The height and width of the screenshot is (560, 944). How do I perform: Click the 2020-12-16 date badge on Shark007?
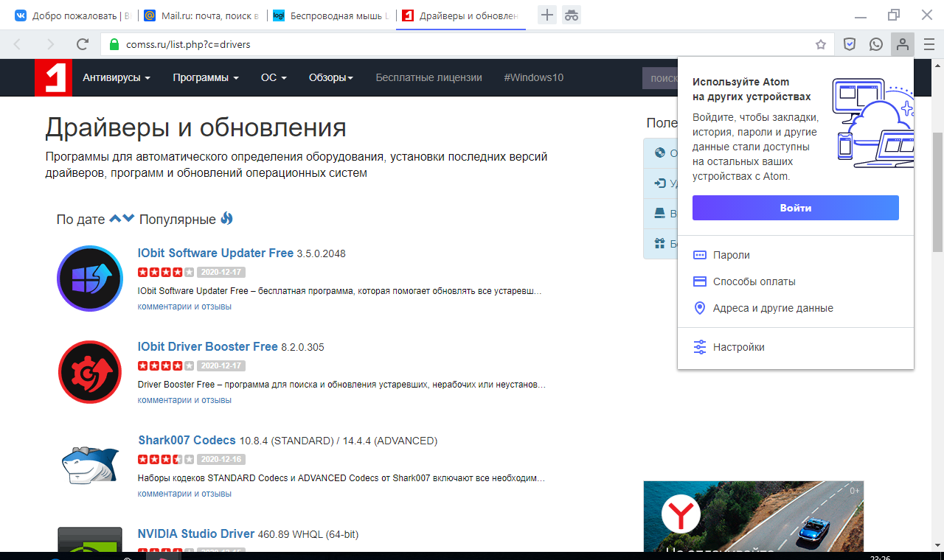coord(221,459)
